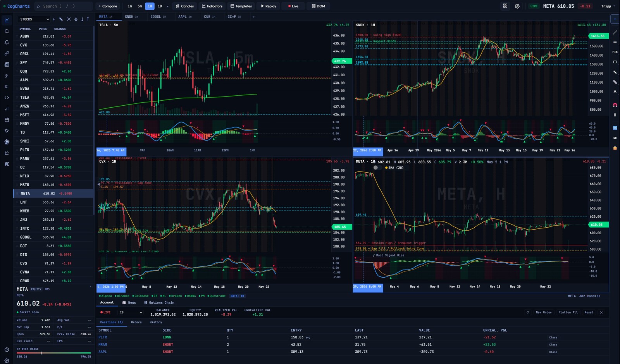Open the link icon in left sidebar
The height and width of the screenshot is (364, 620).
point(7,53)
